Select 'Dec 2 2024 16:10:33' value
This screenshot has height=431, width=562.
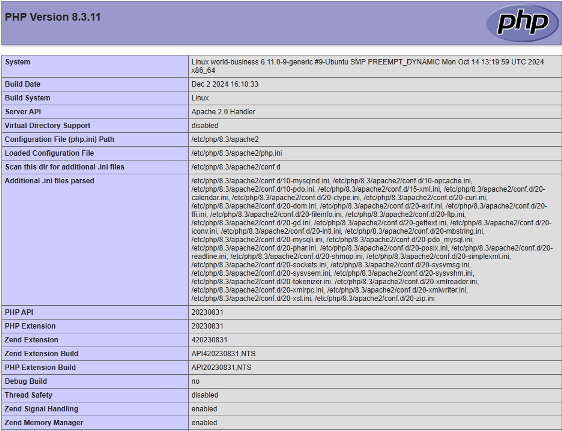click(x=225, y=84)
